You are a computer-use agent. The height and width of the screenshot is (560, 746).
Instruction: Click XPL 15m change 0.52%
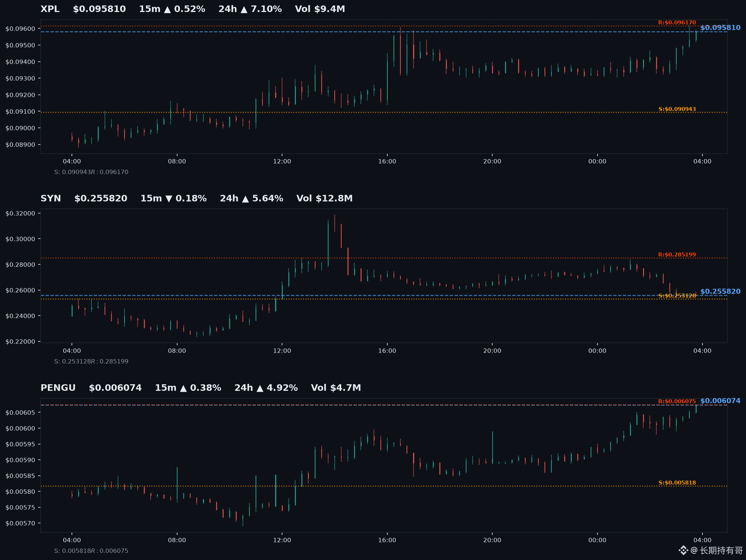point(172,9)
